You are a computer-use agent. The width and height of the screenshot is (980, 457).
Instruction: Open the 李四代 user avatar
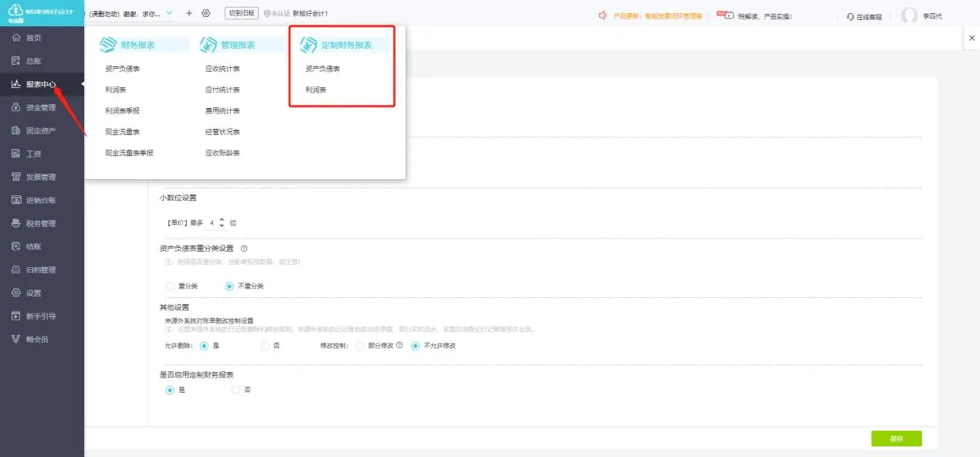point(910,16)
